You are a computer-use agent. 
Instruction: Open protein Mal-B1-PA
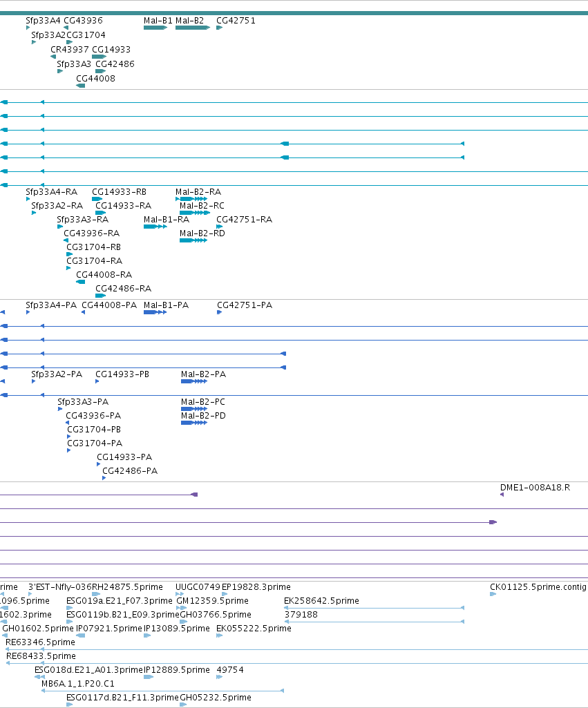point(167,305)
